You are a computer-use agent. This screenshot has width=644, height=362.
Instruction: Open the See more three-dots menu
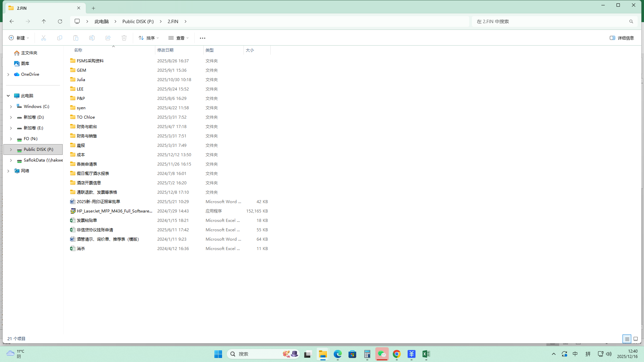(x=202, y=38)
